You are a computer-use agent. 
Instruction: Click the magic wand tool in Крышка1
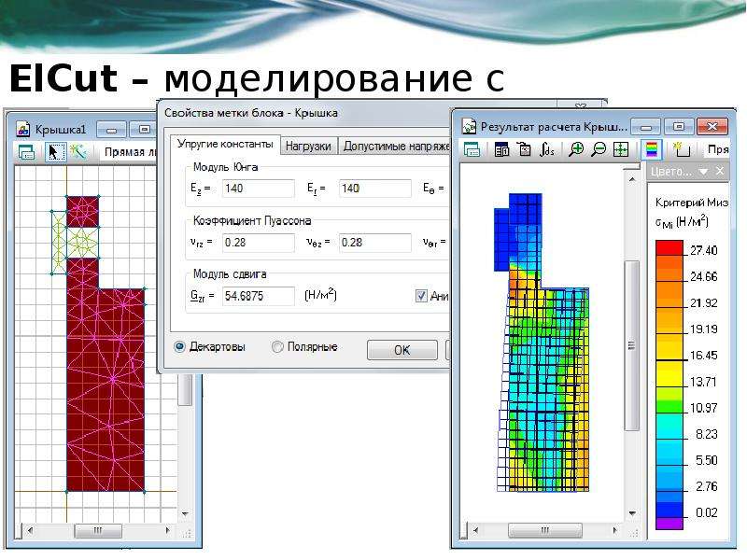coord(78,152)
